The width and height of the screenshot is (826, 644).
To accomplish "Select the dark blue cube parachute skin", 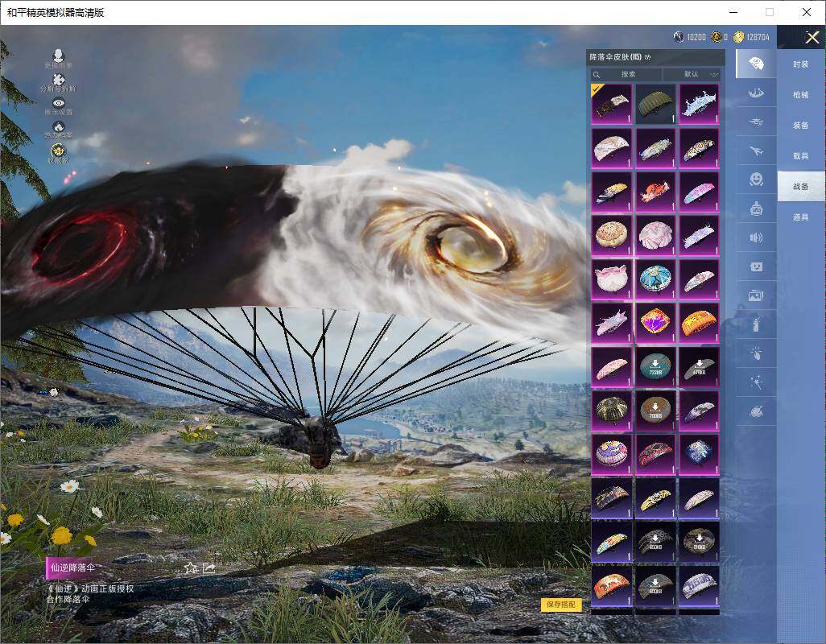I will 699,453.
